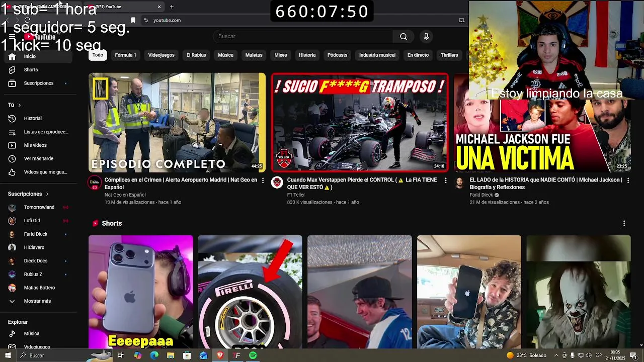The width and height of the screenshot is (644, 362).
Task: Open the Pirelli tire Short
Action: pos(250,292)
